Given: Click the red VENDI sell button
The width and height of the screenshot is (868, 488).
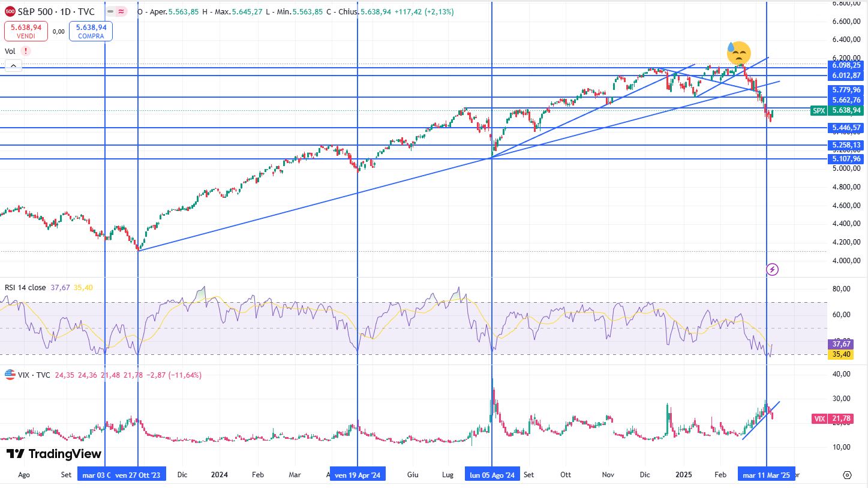Looking at the screenshot, I should coord(26,31).
